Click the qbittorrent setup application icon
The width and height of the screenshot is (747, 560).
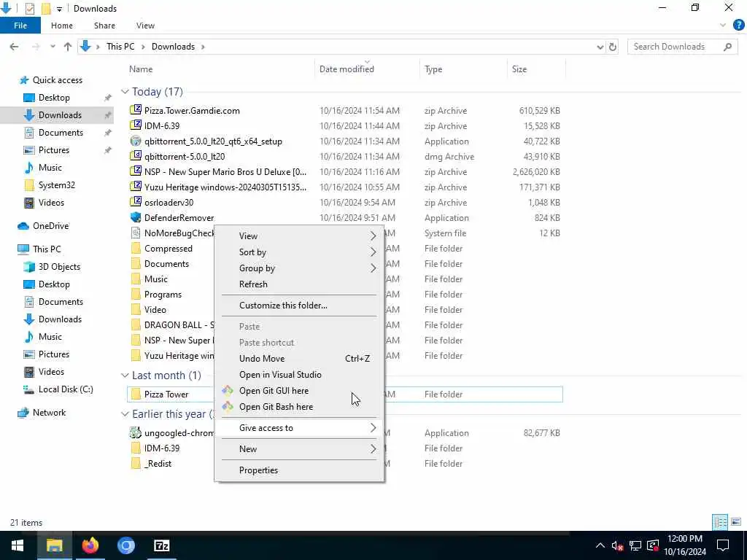click(136, 141)
